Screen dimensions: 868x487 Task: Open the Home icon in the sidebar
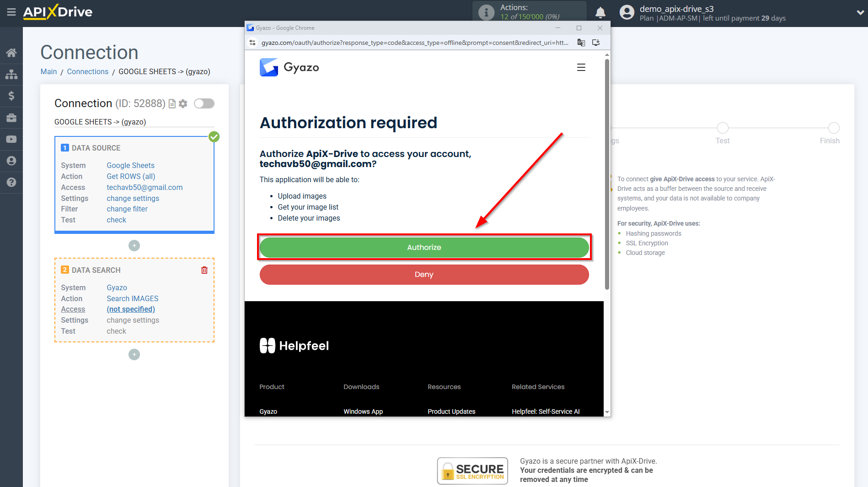[x=11, y=52]
